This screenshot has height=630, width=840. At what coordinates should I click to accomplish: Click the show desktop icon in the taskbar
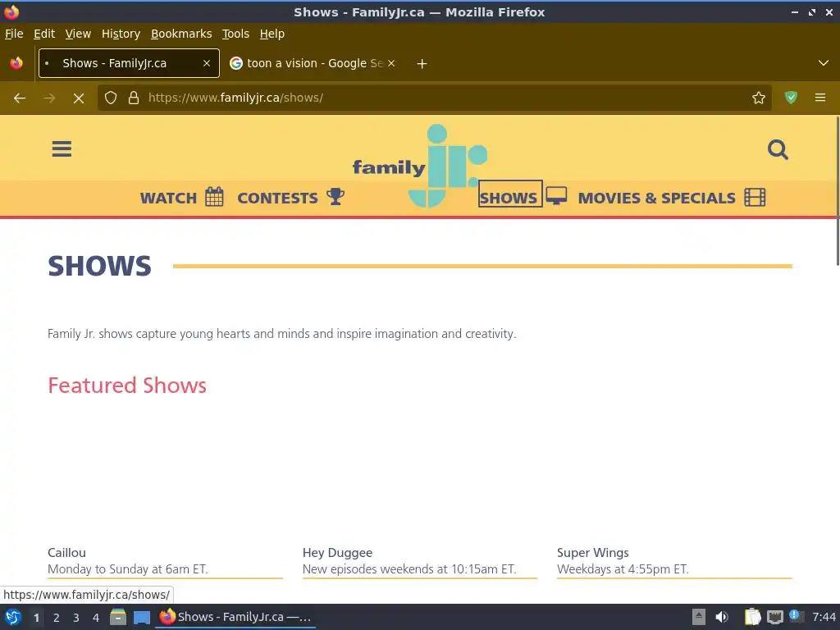click(141, 617)
